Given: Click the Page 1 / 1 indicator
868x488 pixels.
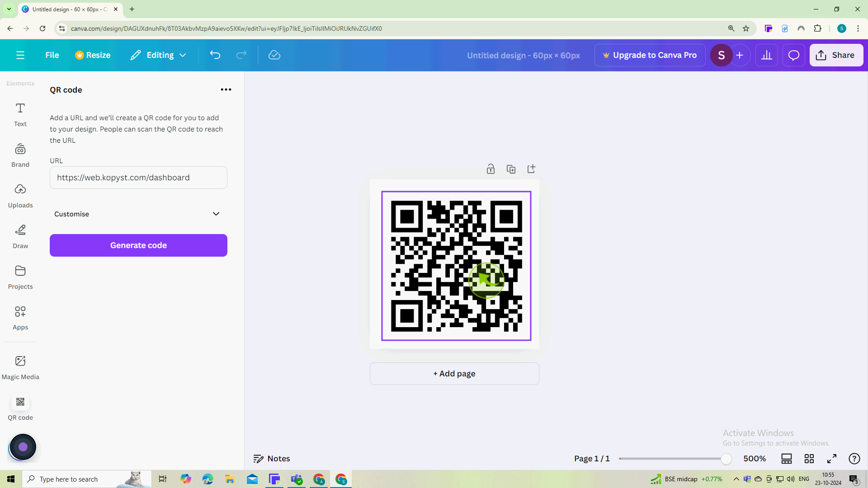Looking at the screenshot, I should click(592, 459).
